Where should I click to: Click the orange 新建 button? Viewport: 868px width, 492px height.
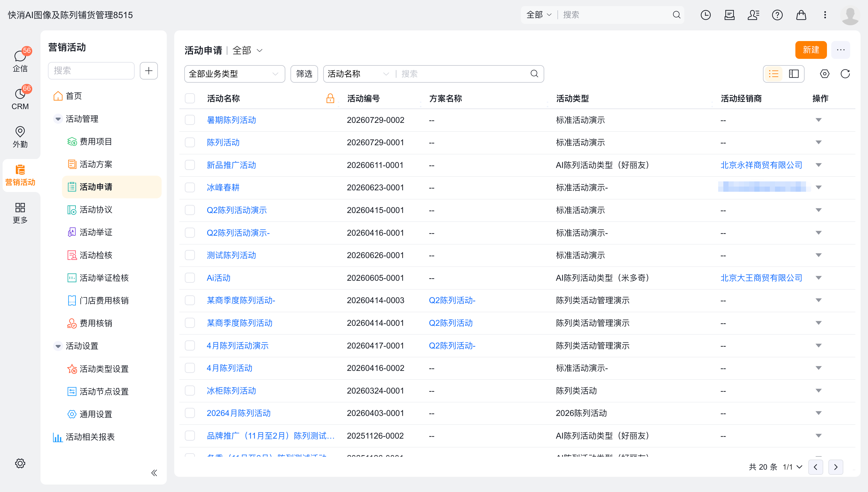tap(811, 50)
